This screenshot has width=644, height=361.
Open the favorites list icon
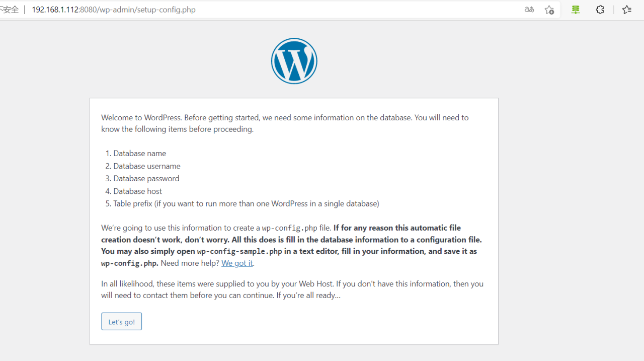(626, 10)
